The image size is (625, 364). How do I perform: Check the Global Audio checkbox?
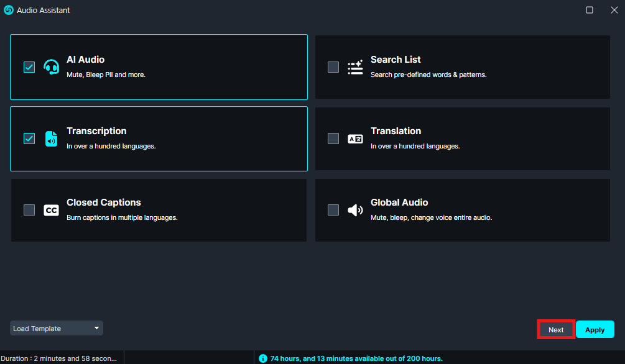[333, 210]
